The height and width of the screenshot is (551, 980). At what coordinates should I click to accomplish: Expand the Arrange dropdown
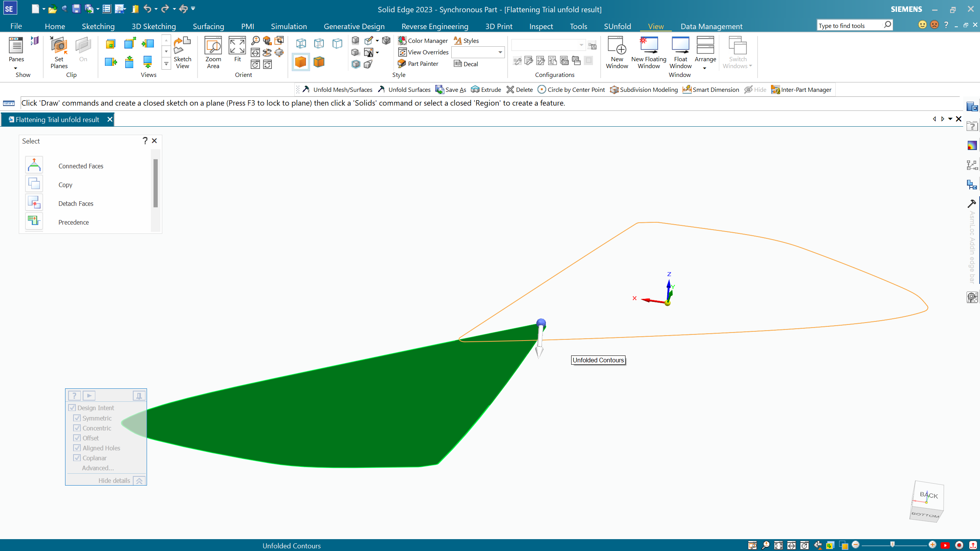[x=705, y=68]
